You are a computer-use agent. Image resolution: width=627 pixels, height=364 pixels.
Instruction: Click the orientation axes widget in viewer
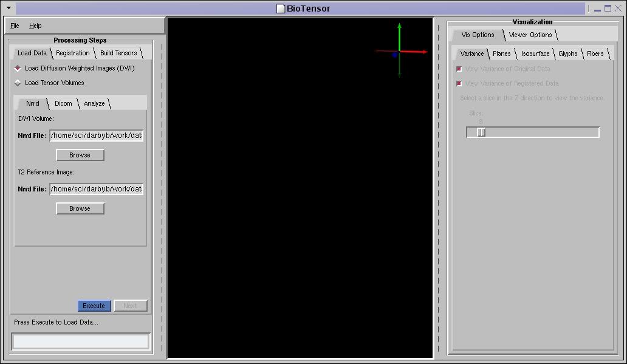pos(400,51)
